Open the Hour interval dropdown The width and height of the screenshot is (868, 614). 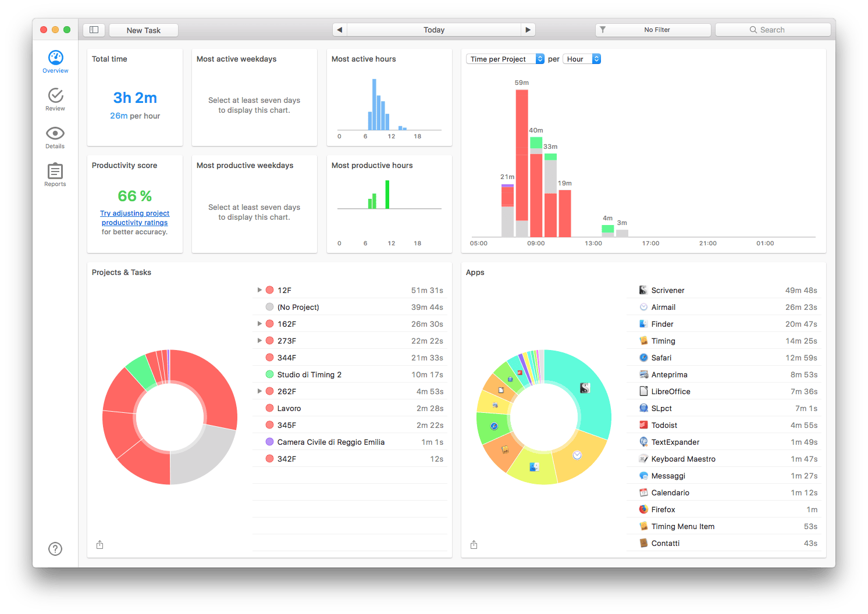point(582,59)
